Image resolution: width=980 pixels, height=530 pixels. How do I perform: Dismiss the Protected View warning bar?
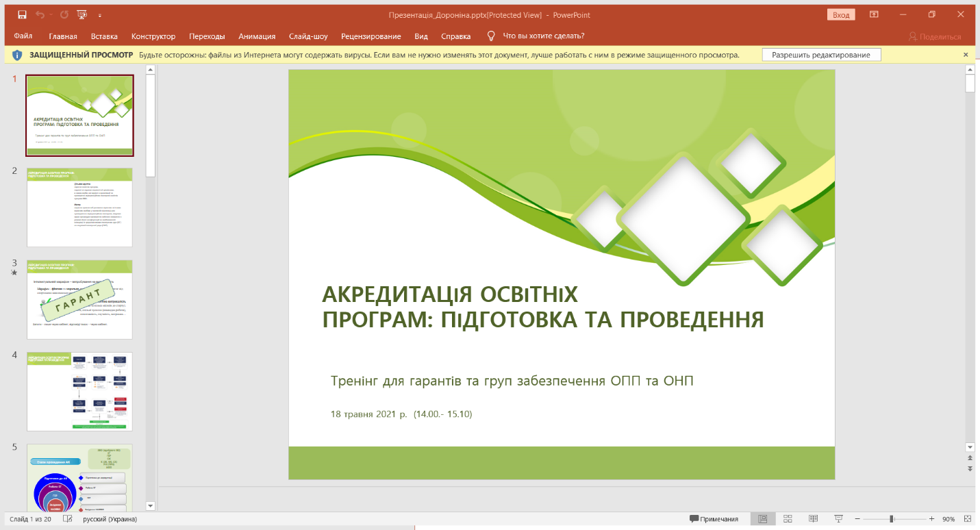pos(965,54)
